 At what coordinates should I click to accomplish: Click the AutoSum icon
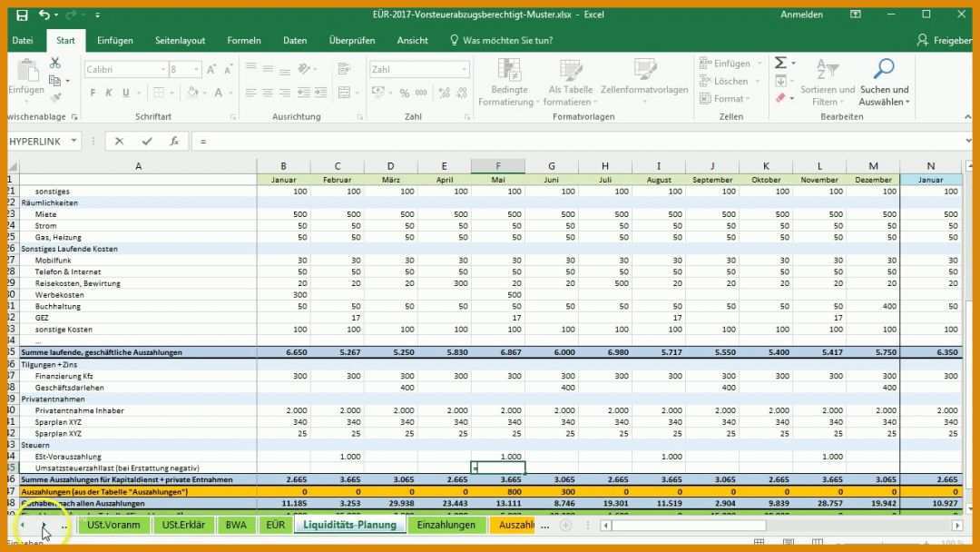pos(780,62)
